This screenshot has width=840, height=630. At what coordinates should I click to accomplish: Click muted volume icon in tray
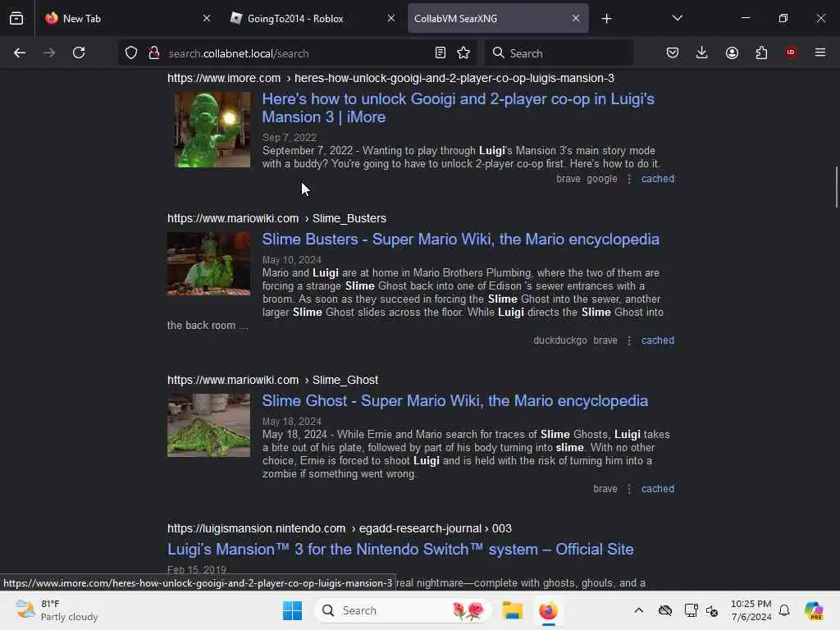(712, 610)
